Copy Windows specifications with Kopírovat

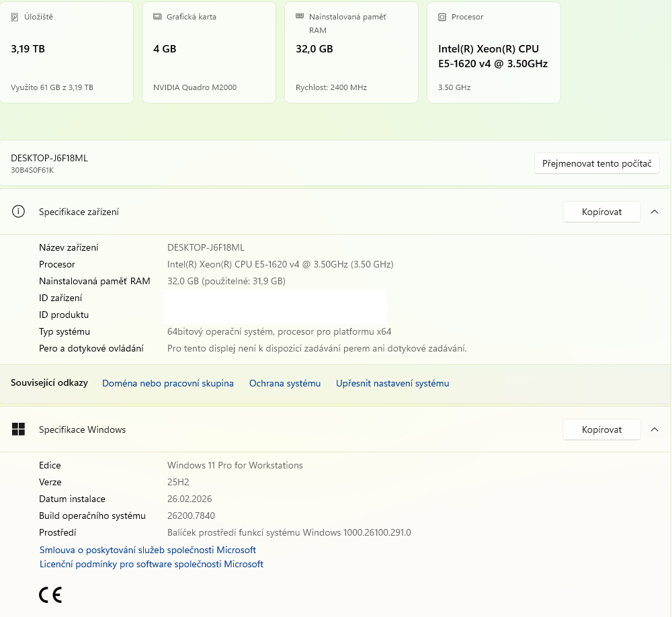[x=601, y=429]
